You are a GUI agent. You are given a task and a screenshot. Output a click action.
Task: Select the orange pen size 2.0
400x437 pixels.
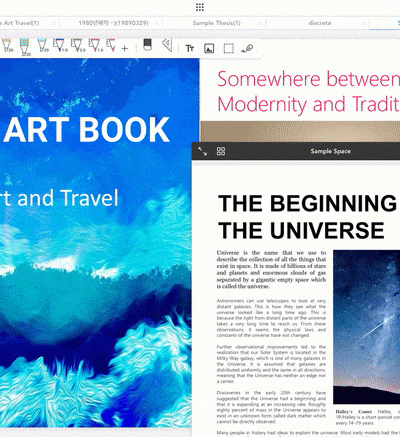click(77, 45)
